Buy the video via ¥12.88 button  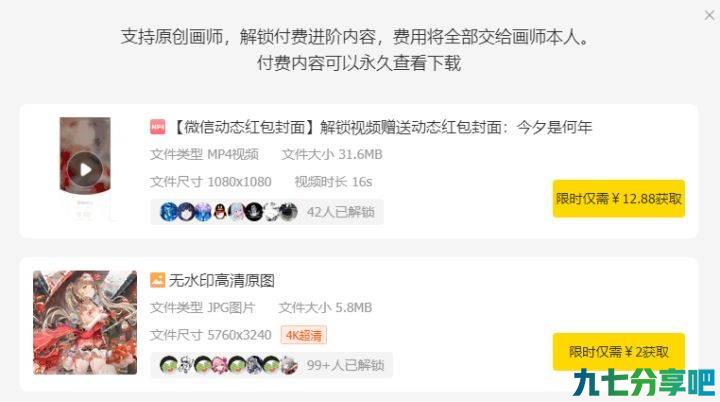(x=619, y=198)
